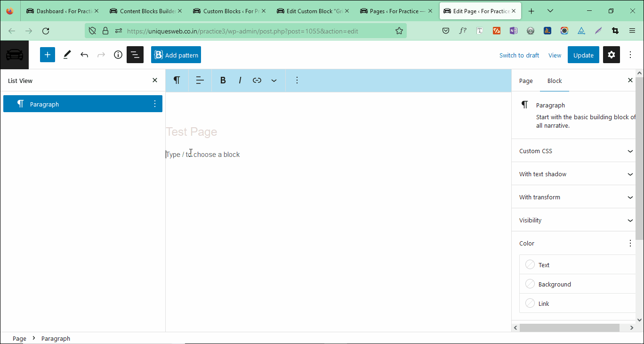List all tabs dropdown
Screen dimensions: 644x344
(550, 11)
